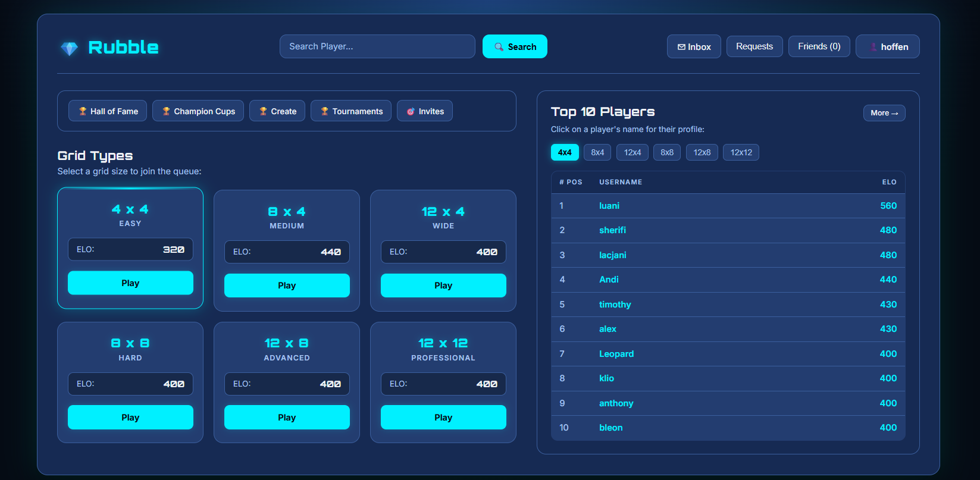The height and width of the screenshot is (480, 980).
Task: Click the Rubble diamond logo icon
Action: [70, 48]
